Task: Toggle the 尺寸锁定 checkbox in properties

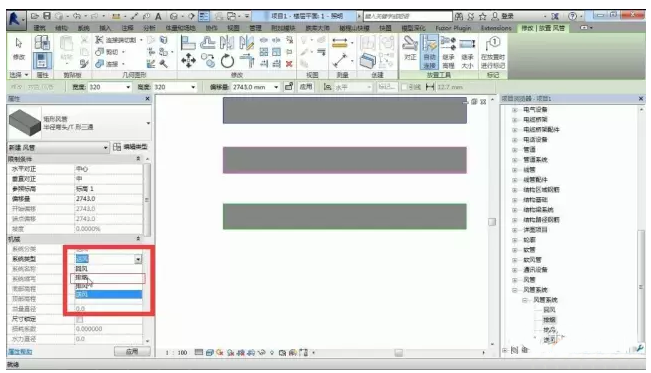Action: click(79, 319)
